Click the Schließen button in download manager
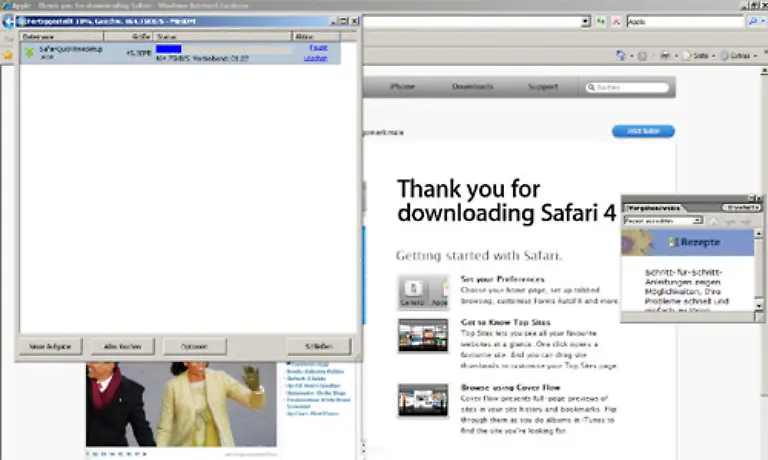Viewport: 768px width, 460px height. click(x=319, y=346)
